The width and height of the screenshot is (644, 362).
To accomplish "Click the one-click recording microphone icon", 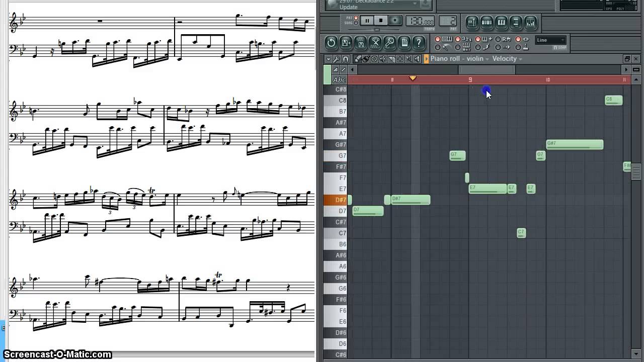I will (390, 43).
